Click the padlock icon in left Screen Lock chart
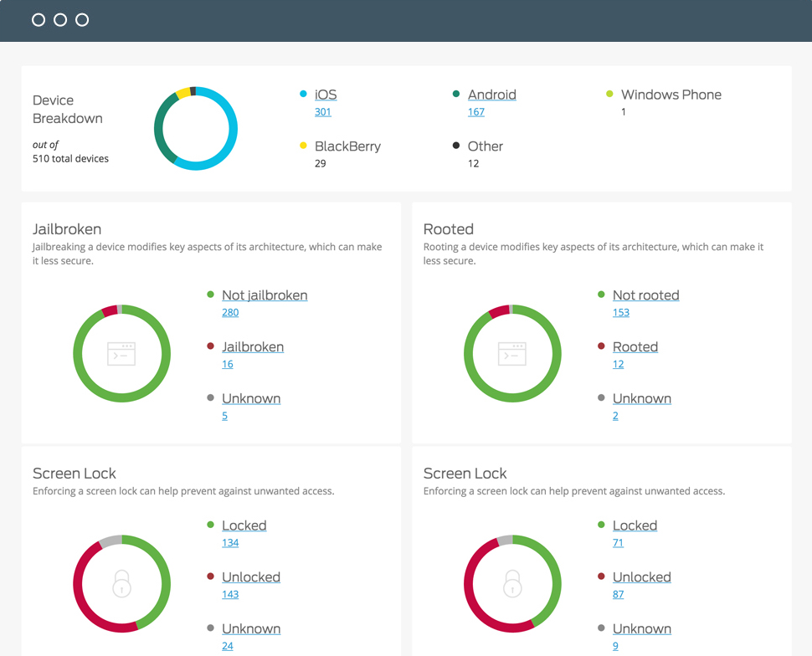The width and height of the screenshot is (812, 656). (x=121, y=583)
